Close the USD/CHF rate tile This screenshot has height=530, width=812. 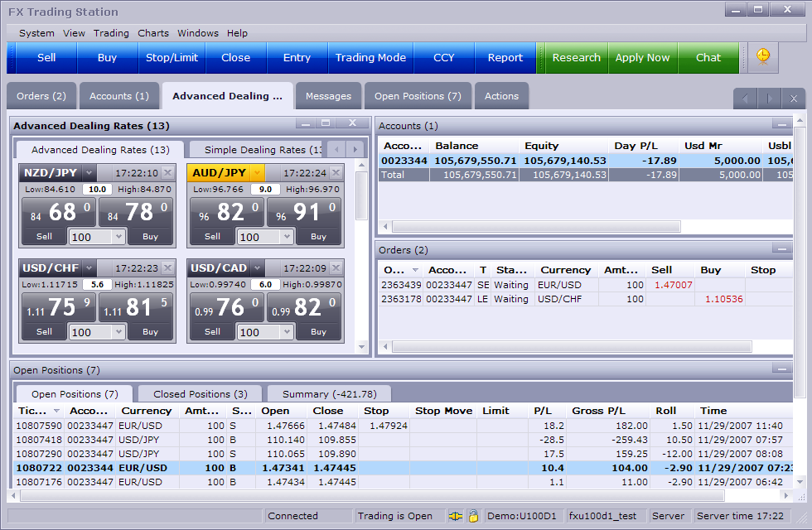pyautogui.click(x=167, y=267)
